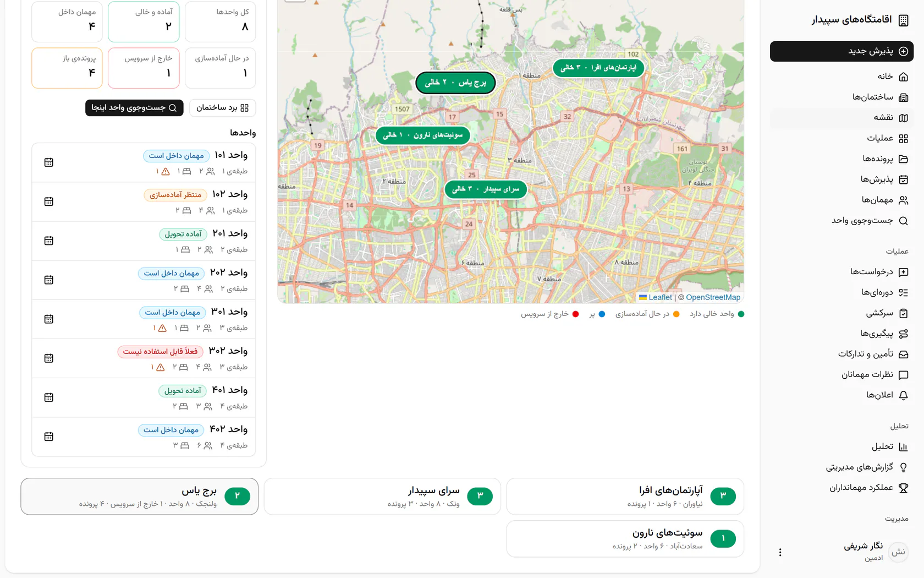Click the warning triangle icon on واحد ۳۰۲

161,367
